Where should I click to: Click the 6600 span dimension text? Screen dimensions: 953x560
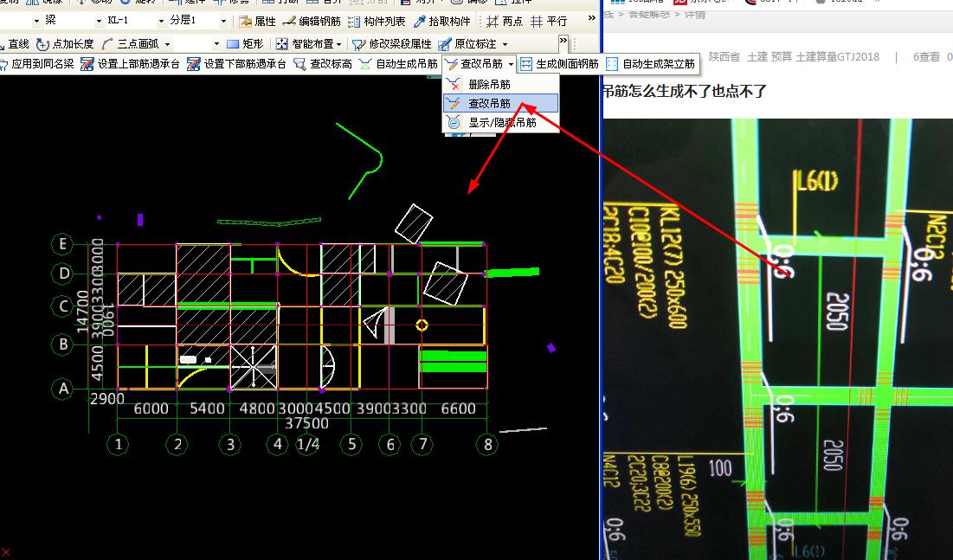coord(458,409)
